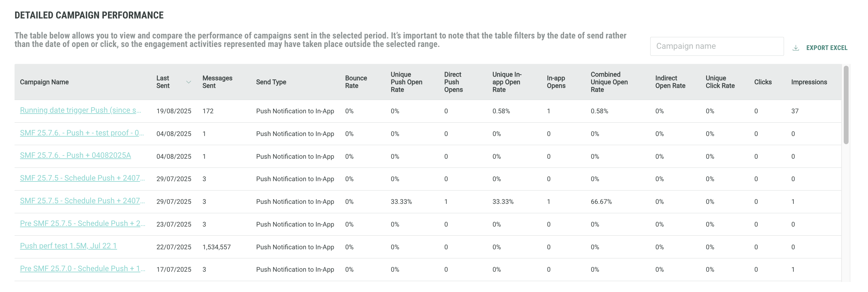
Task: Sort by the Campaign Name column header
Action: [x=44, y=82]
